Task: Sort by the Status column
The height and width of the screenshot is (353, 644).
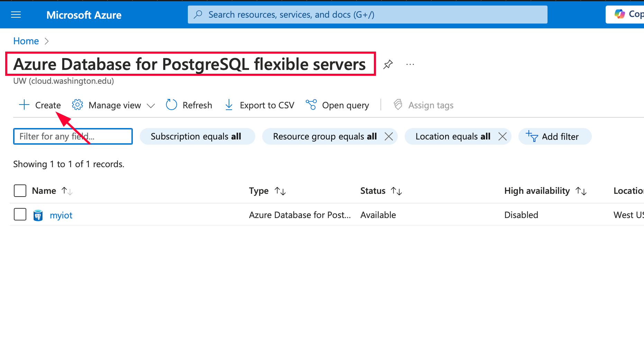Action: coord(381,191)
